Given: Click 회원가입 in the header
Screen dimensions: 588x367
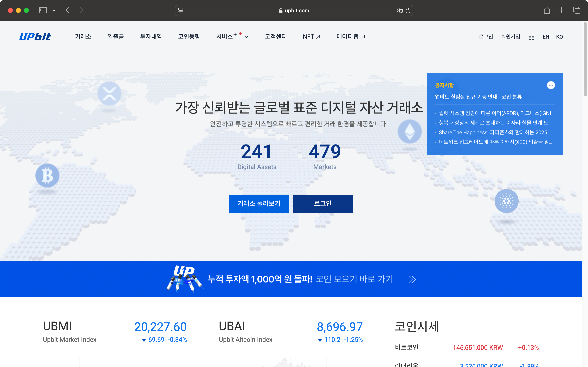Looking at the screenshot, I should (x=511, y=37).
